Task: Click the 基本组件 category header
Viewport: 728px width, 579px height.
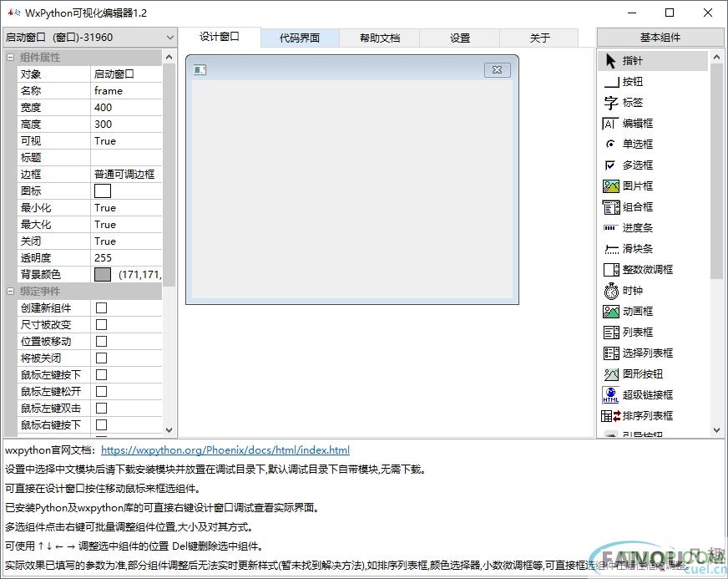Action: coord(660,37)
